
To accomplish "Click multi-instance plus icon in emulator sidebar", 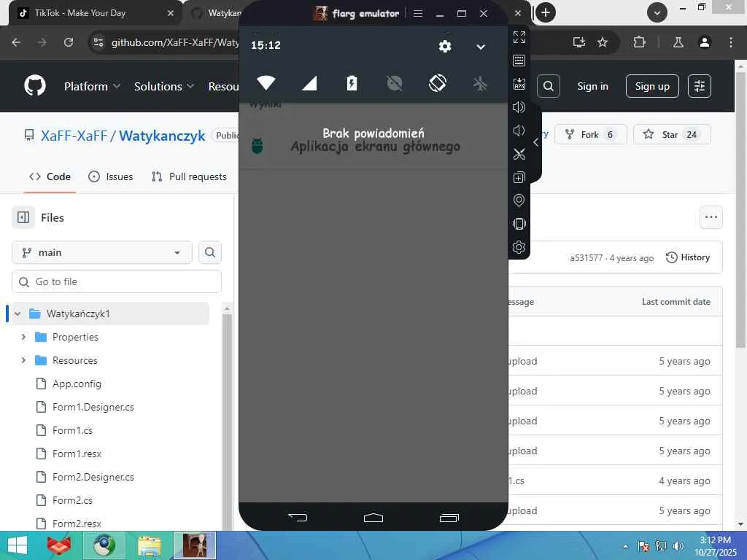I will [x=519, y=177].
